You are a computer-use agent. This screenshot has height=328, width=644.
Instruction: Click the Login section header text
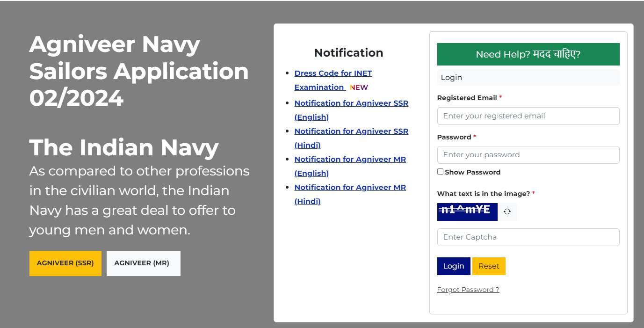tap(451, 78)
